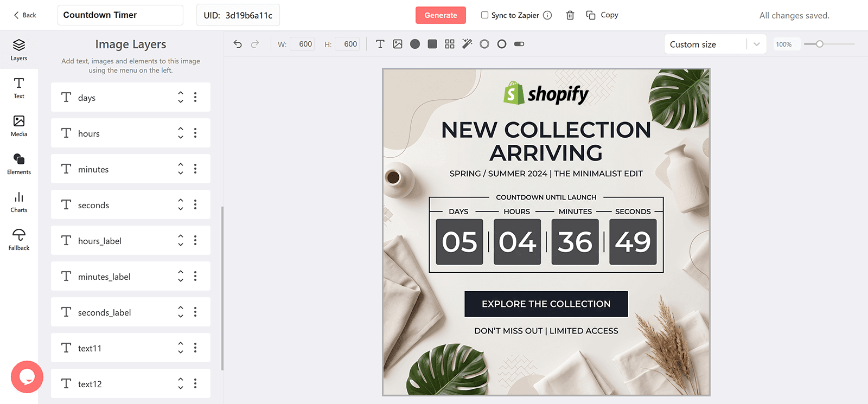This screenshot has height=404, width=868.
Task: Click the Generate button
Action: (x=441, y=15)
